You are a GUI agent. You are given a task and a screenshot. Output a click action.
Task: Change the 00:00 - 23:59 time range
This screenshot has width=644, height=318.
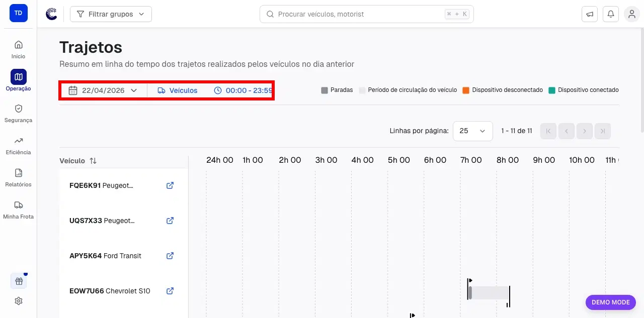click(244, 90)
